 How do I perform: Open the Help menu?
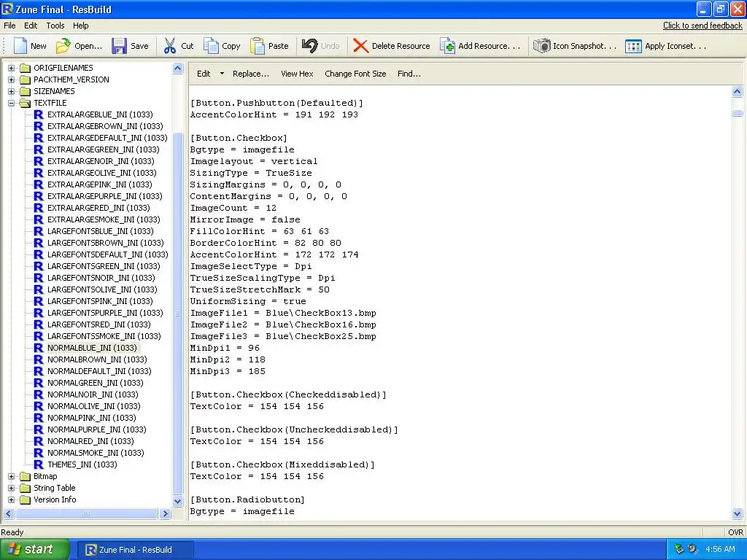click(80, 26)
